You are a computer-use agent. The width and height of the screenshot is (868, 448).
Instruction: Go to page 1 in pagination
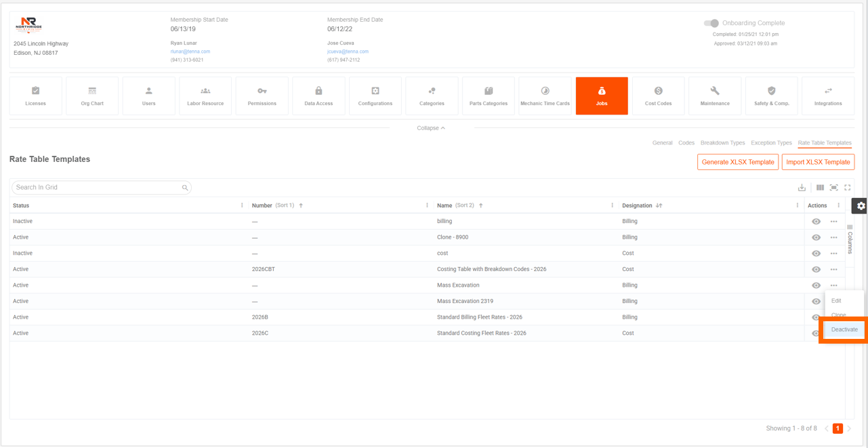(838, 428)
